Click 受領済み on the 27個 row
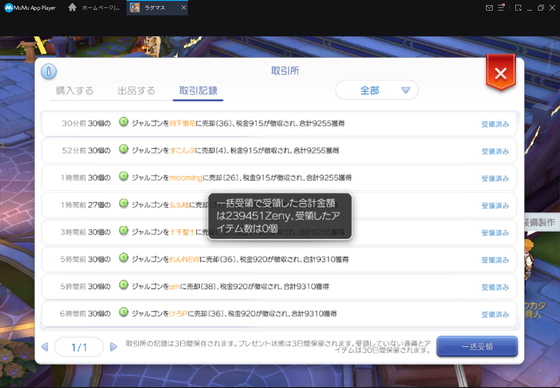This screenshot has height=388, width=560. pyautogui.click(x=495, y=205)
